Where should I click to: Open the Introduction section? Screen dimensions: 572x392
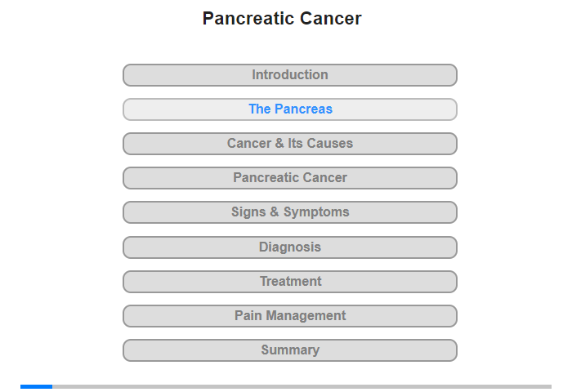pos(289,75)
